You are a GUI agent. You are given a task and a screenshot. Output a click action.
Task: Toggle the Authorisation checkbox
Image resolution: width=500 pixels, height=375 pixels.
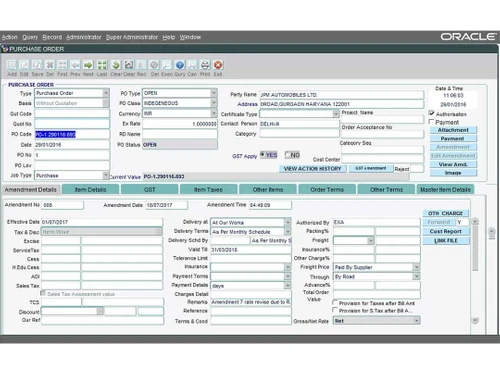point(431,113)
